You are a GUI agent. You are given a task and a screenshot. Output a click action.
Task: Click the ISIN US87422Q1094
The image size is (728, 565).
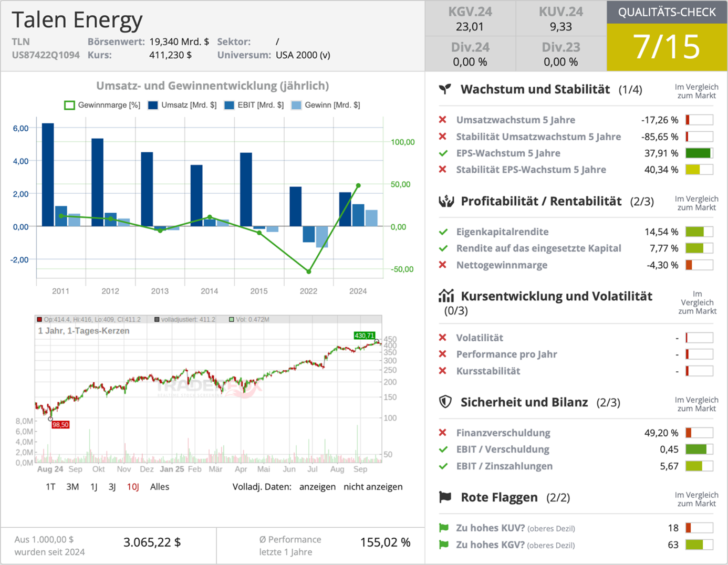tap(46, 55)
